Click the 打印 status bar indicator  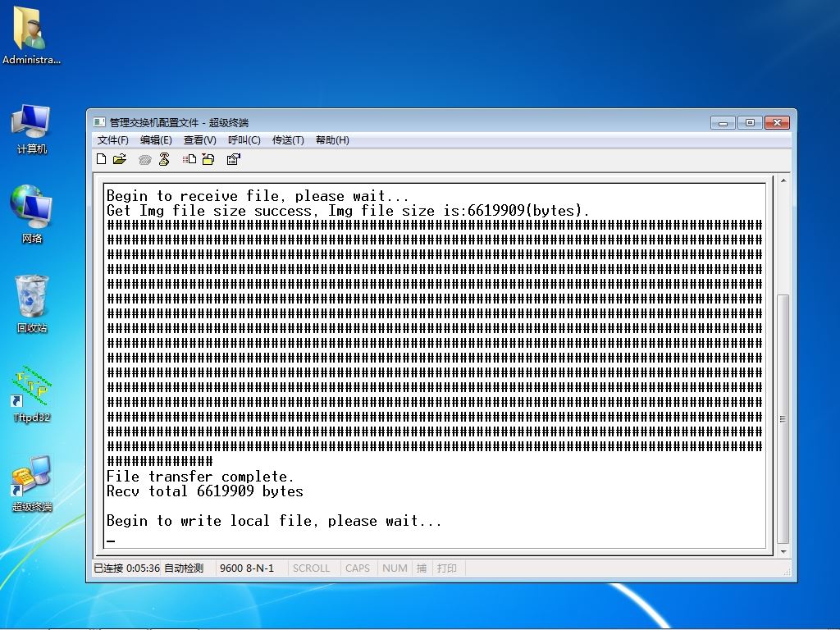pyautogui.click(x=447, y=568)
